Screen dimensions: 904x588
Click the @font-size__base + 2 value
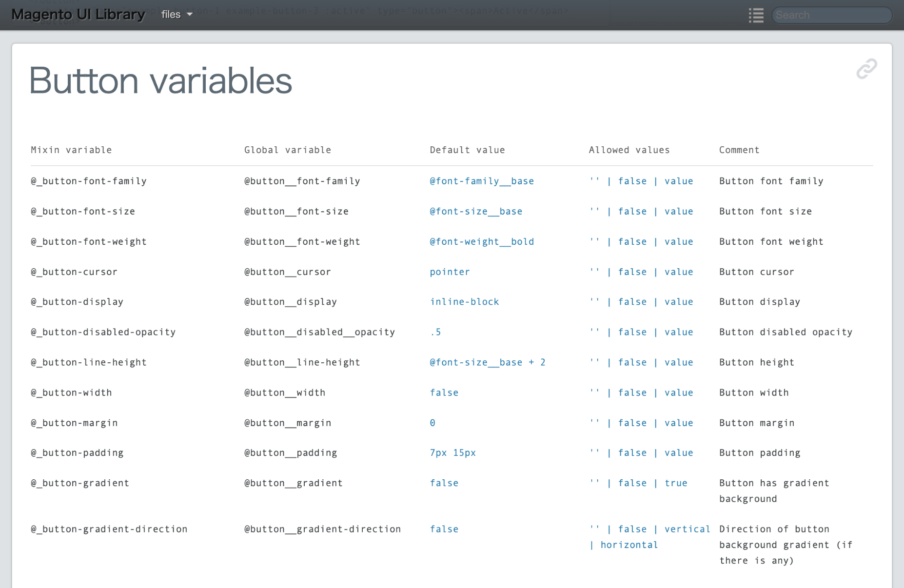(x=487, y=362)
